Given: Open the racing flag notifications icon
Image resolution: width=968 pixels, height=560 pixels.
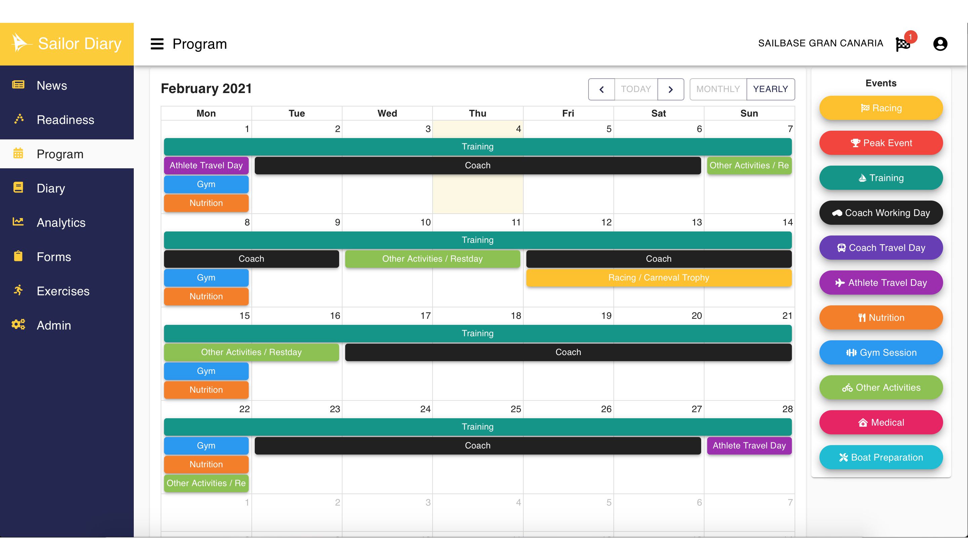Looking at the screenshot, I should (x=903, y=44).
